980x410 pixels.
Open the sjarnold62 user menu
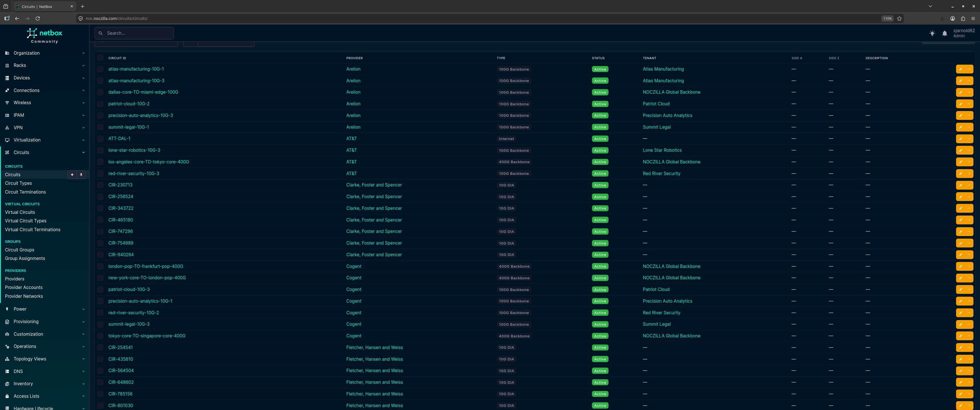pyautogui.click(x=964, y=33)
